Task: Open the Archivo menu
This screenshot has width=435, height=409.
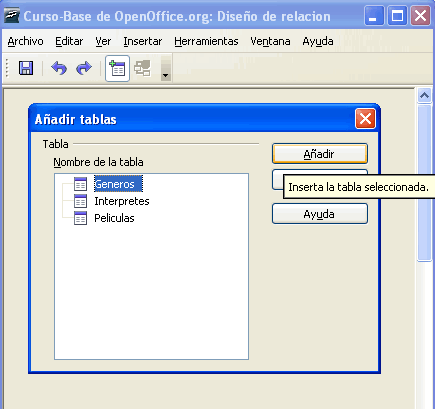Action: (25, 41)
